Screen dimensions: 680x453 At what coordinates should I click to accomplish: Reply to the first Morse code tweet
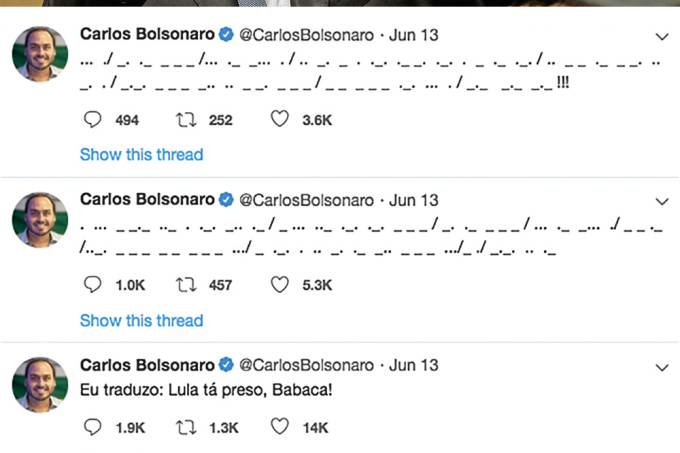(x=91, y=120)
